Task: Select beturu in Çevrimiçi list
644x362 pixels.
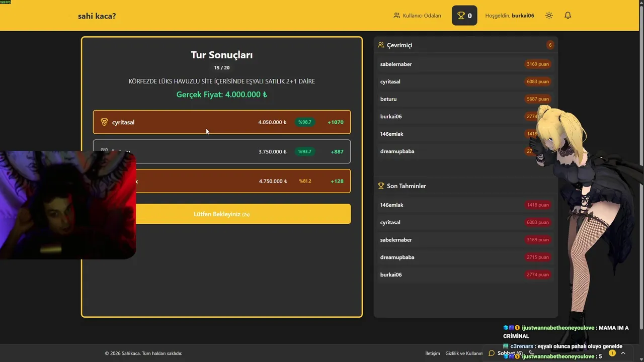Action: click(x=465, y=99)
